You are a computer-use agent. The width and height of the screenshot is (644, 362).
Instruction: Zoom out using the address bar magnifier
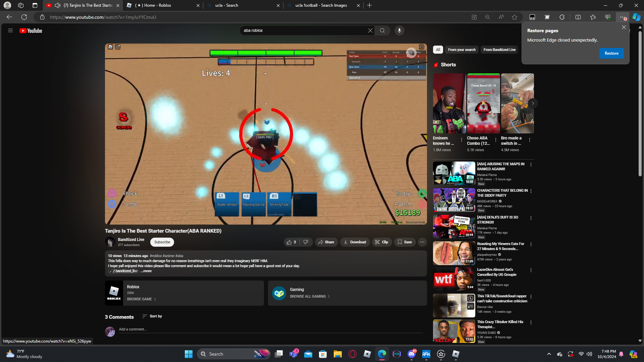[488, 17]
